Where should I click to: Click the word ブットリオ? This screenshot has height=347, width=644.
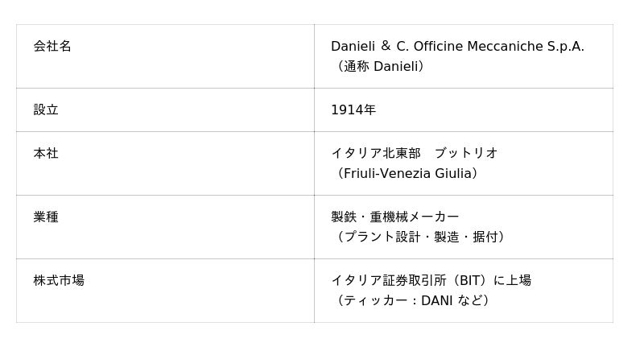pyautogui.click(x=466, y=154)
